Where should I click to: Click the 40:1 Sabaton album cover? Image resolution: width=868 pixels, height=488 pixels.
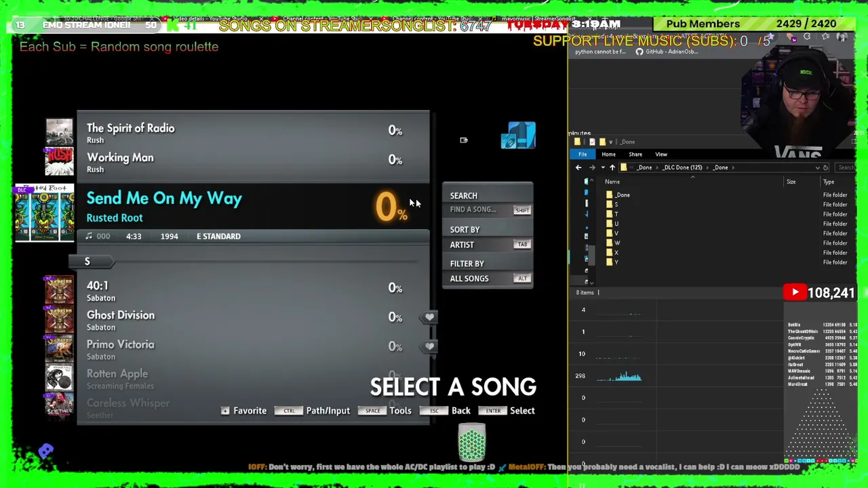[59, 290]
